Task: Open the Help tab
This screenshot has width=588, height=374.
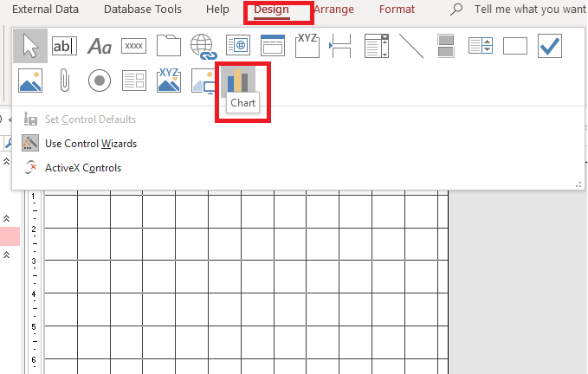Action: [217, 9]
